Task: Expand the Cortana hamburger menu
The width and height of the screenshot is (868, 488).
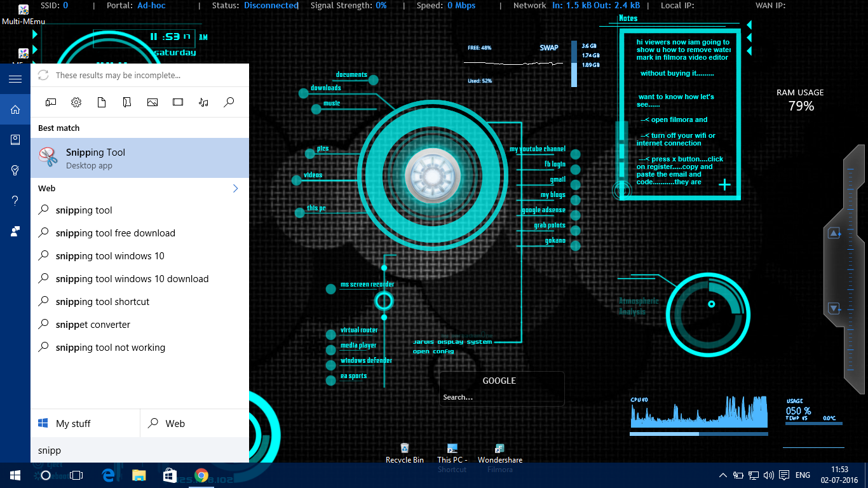Action: (x=15, y=79)
